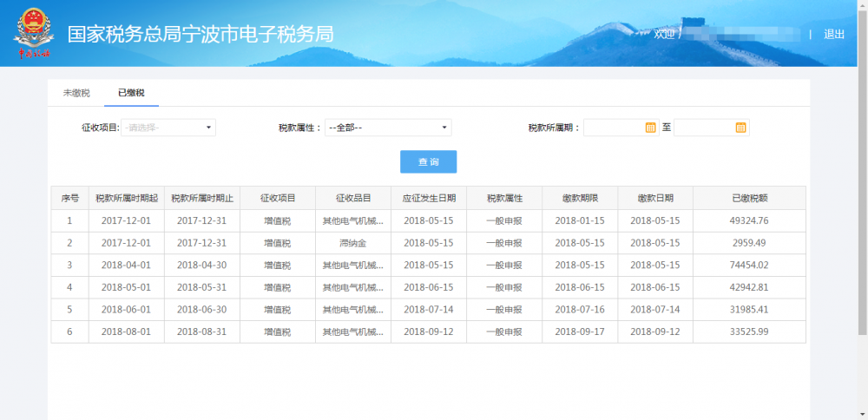This screenshot has width=868, height=420.
Task: Select the 已缴税 tab
Action: pos(131,93)
